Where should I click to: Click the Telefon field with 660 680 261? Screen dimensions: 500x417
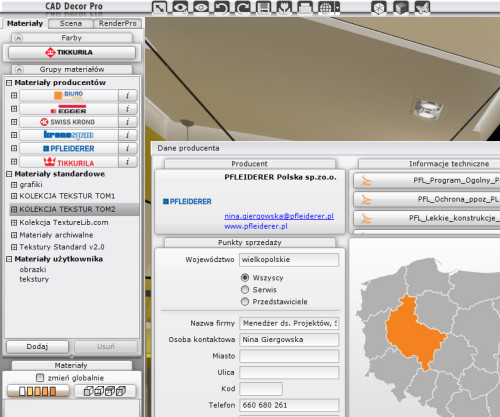pyautogui.click(x=289, y=405)
